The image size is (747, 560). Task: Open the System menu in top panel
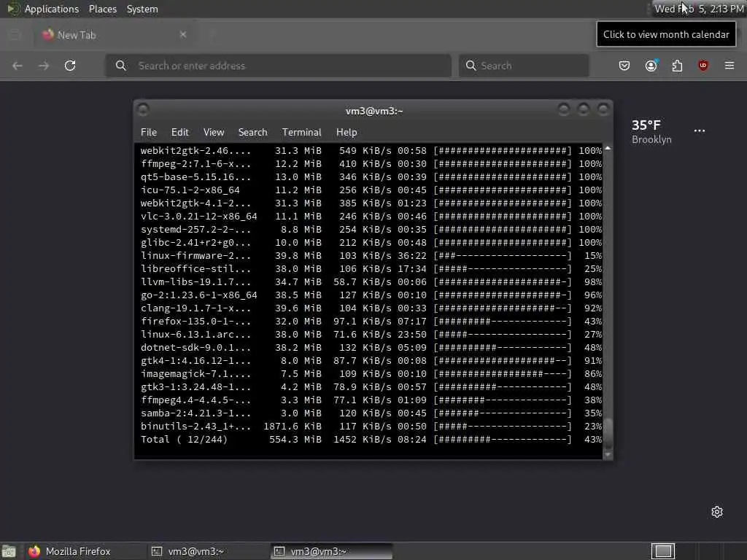coord(142,9)
